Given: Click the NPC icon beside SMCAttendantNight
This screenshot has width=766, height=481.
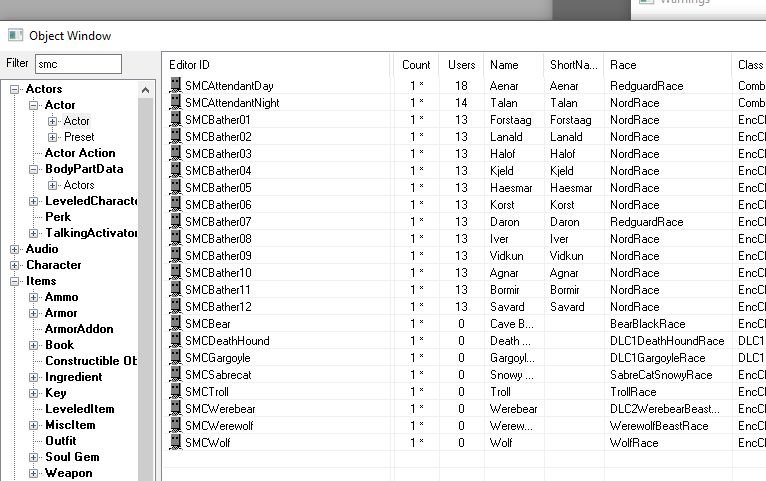Looking at the screenshot, I should pos(175,102).
